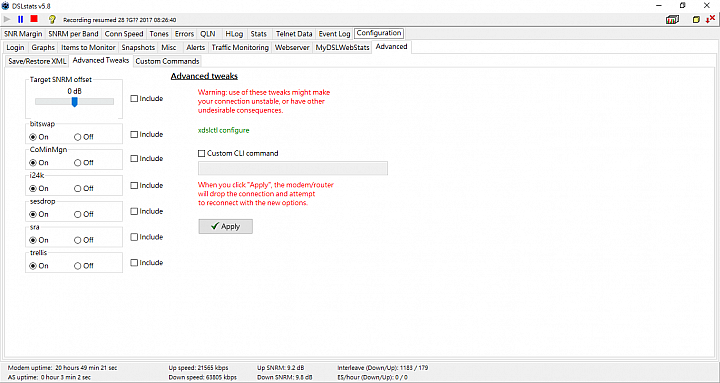Open the Webserver sub-tab

(292, 47)
